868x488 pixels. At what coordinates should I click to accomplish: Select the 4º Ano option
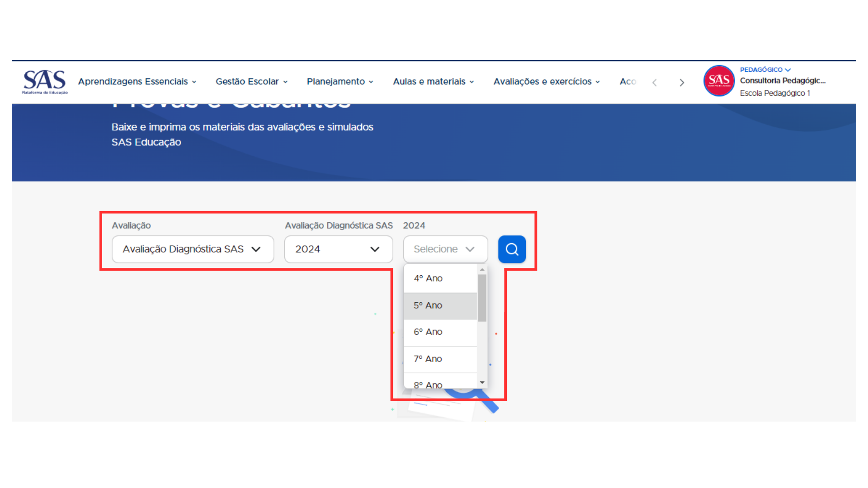(440, 278)
